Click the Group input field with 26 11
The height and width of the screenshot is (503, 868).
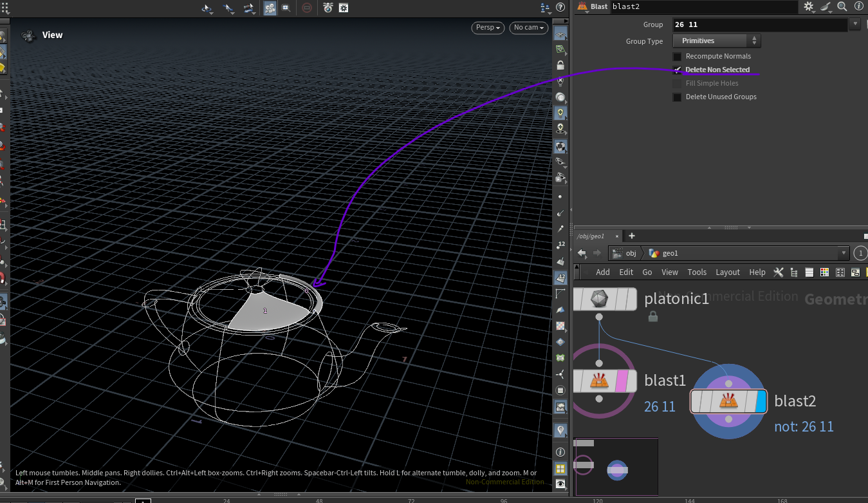pos(760,24)
